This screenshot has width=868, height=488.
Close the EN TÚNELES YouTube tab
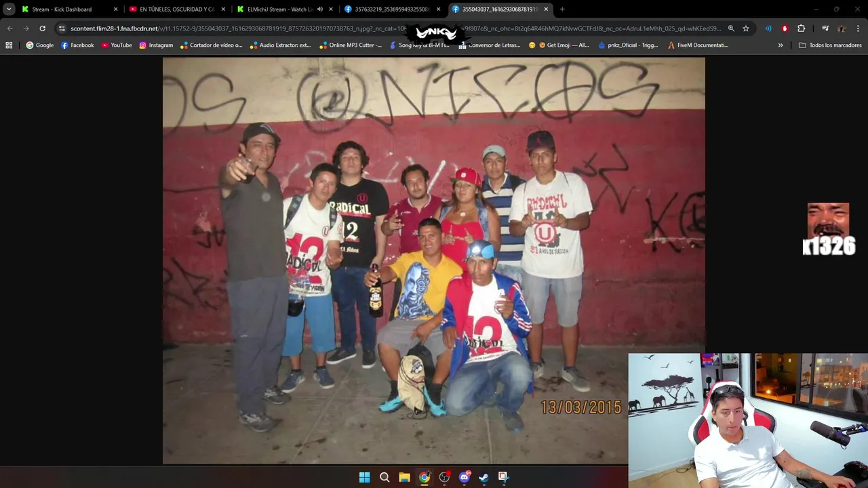click(223, 9)
